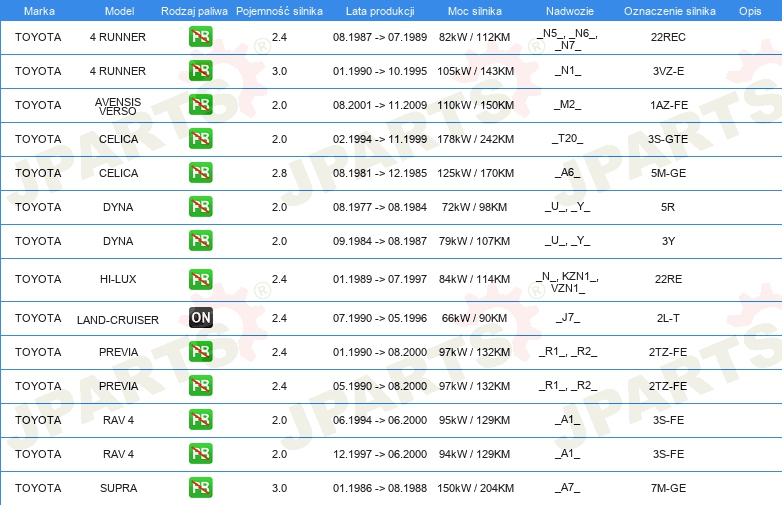Click the petrol fuel icon in the RAV 4 95kW row

click(x=200, y=419)
